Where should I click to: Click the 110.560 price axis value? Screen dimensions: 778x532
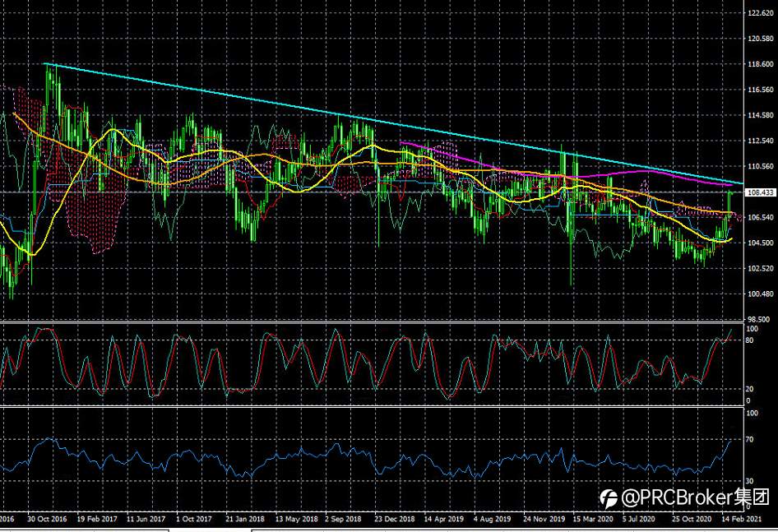pos(761,166)
